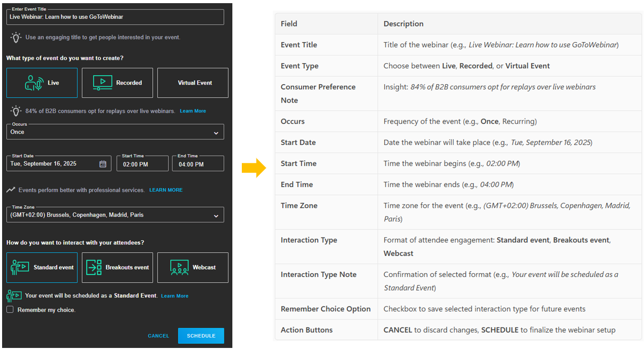
Task: Click the 'Consumer Preference Note' table cell
Action: pos(326,94)
